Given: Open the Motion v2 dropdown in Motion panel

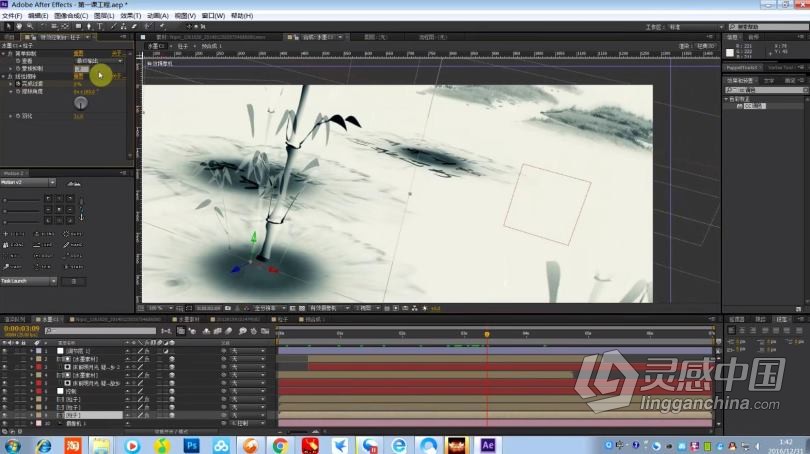Looking at the screenshot, I should click(x=28, y=183).
